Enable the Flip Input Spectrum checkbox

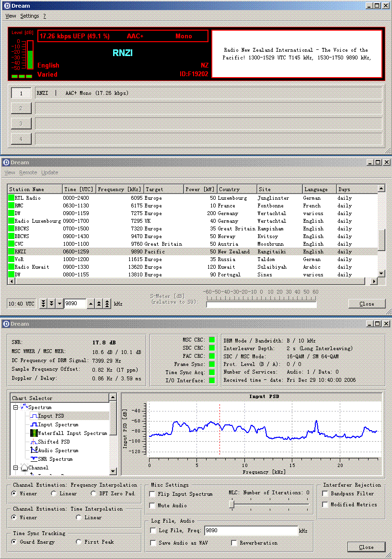click(153, 494)
